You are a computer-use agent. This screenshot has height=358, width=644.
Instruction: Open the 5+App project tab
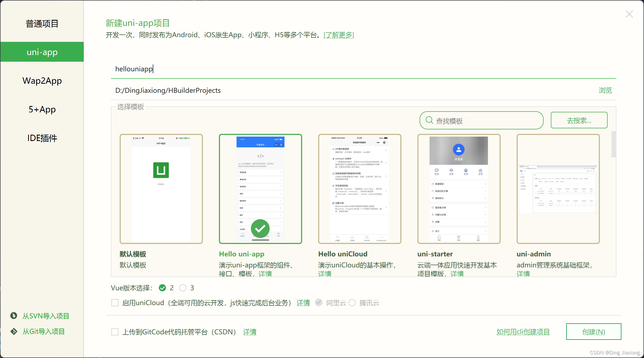coord(42,109)
